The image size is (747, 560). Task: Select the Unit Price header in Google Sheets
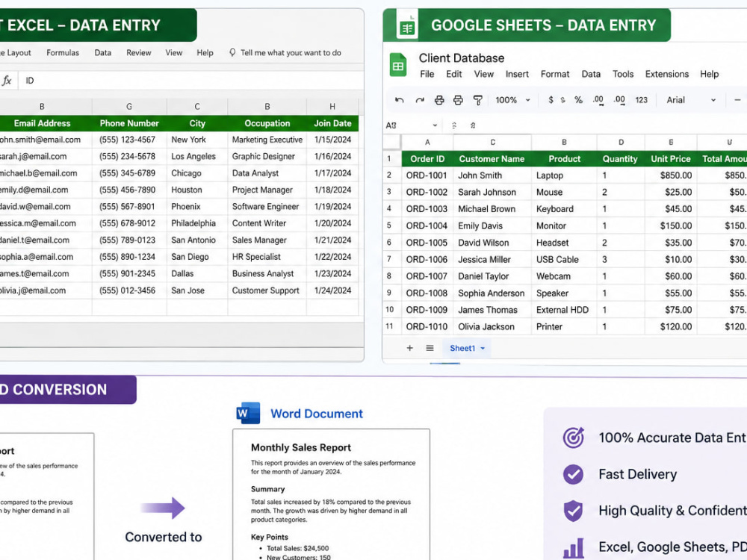tap(671, 159)
